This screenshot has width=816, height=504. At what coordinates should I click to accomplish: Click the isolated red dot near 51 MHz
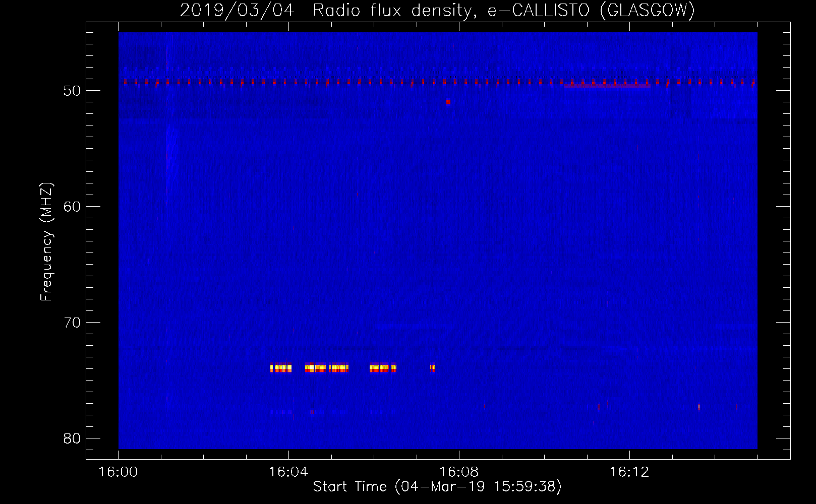448,102
